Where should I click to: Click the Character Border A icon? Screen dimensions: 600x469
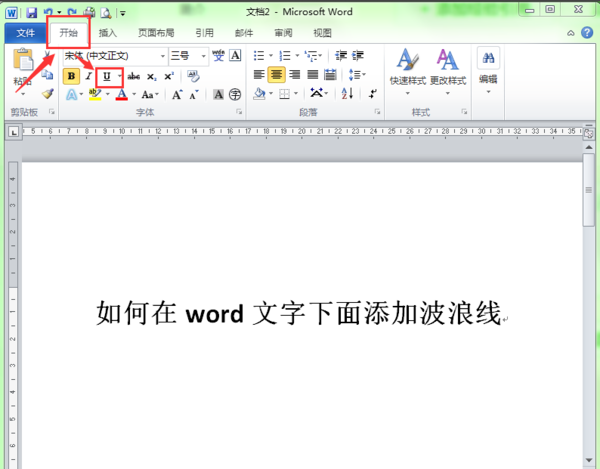tap(235, 55)
